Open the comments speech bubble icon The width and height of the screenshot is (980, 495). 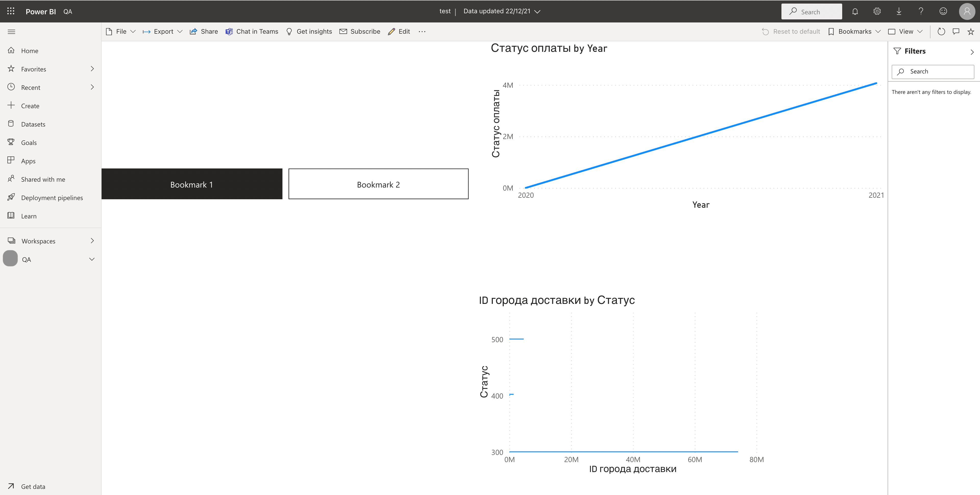coord(956,32)
